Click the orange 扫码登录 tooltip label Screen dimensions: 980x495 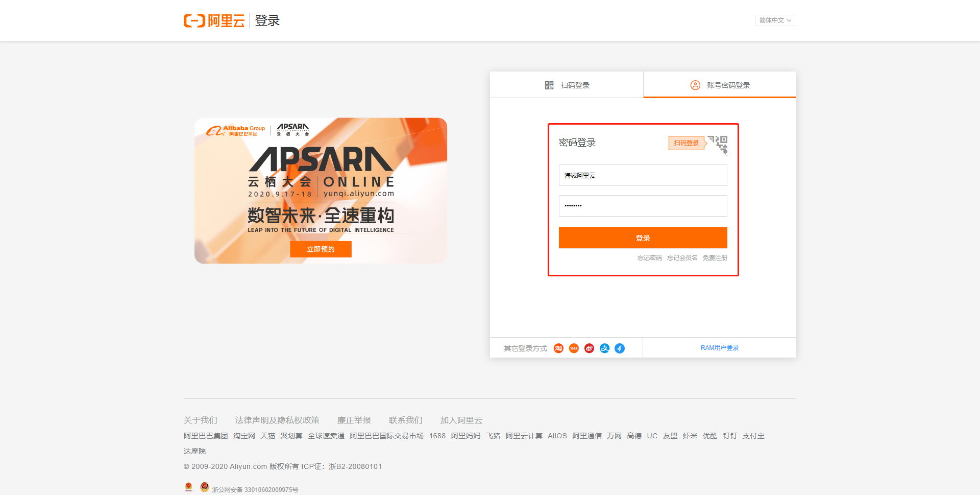tap(687, 143)
